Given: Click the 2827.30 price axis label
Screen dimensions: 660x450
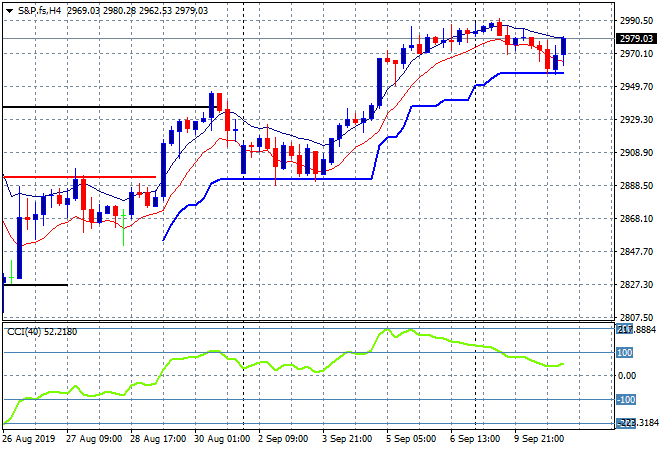Looking at the screenshot, I should pos(636,285).
